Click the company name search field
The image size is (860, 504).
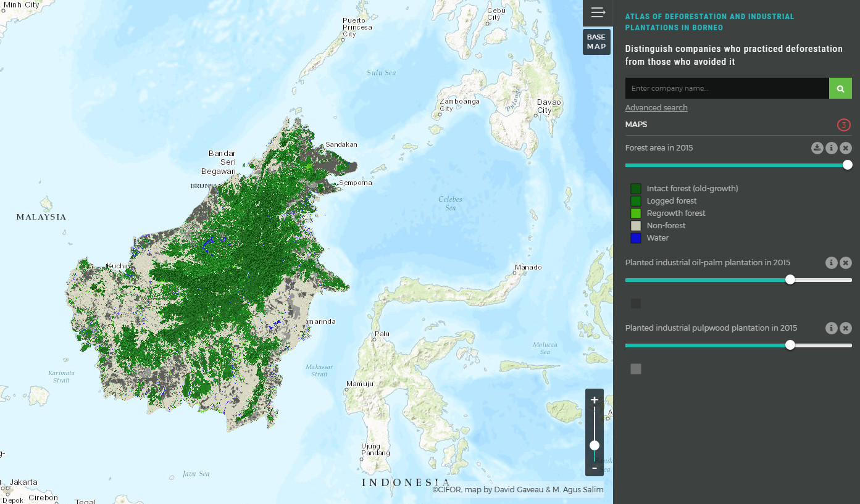click(x=727, y=88)
